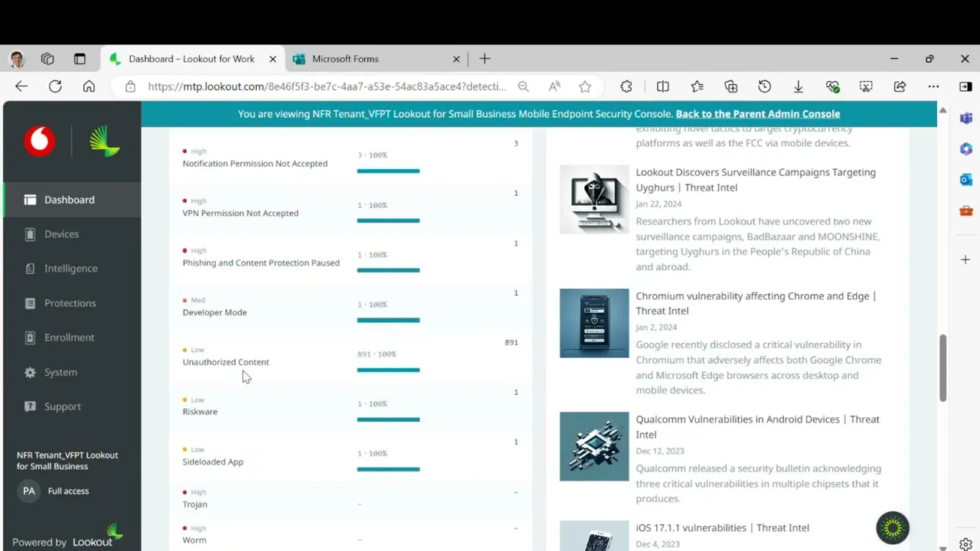
Task: Click the Chromium article thumbnail
Action: 594,323
